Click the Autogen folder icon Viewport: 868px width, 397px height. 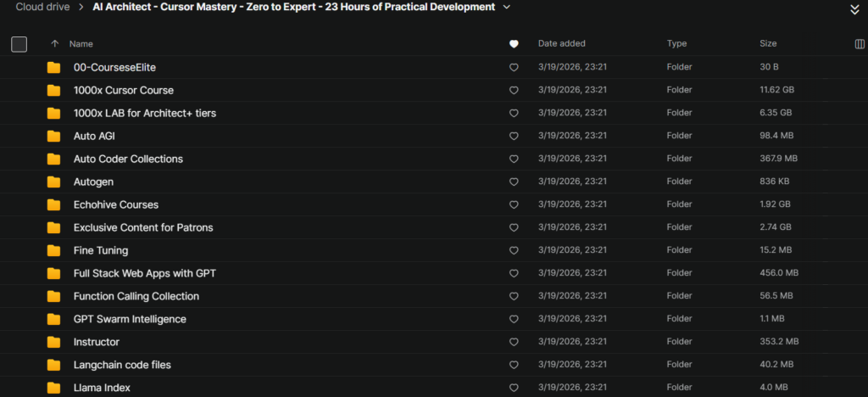coord(53,182)
